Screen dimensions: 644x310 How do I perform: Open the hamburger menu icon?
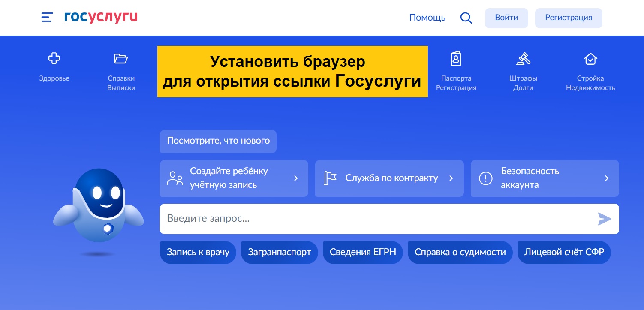(47, 18)
